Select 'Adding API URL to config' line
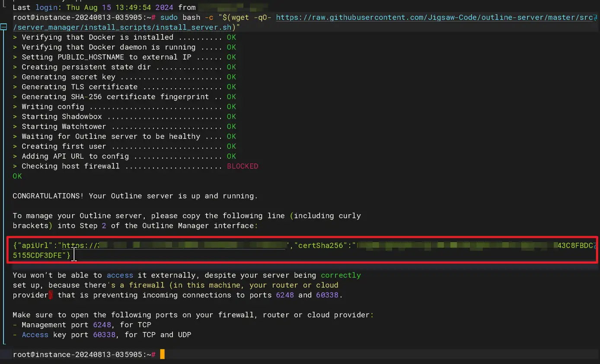Viewport: 600px width, 364px height. pyautogui.click(x=124, y=156)
